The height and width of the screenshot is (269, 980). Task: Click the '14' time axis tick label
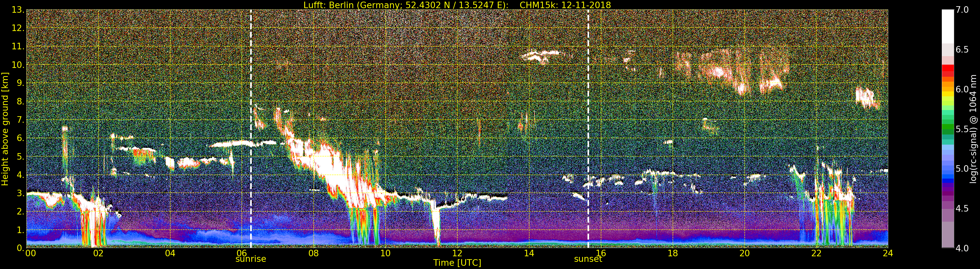coord(529,253)
